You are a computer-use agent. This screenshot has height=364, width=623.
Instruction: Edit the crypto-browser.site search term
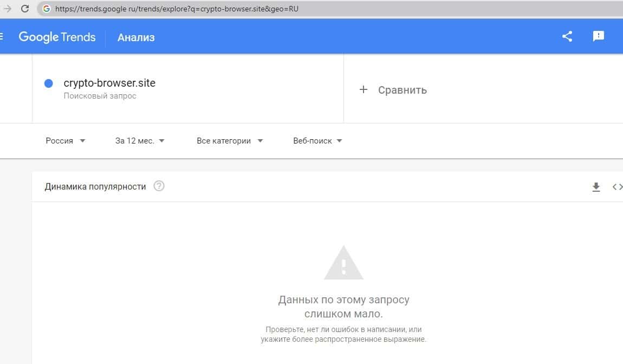(109, 83)
